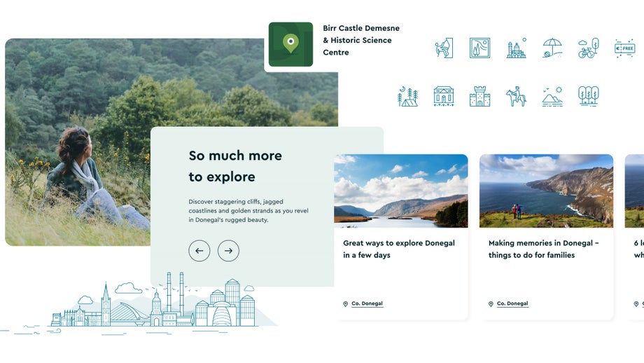The width and height of the screenshot is (644, 363).
Task: Click the green map pin tile
Action: click(x=290, y=44)
